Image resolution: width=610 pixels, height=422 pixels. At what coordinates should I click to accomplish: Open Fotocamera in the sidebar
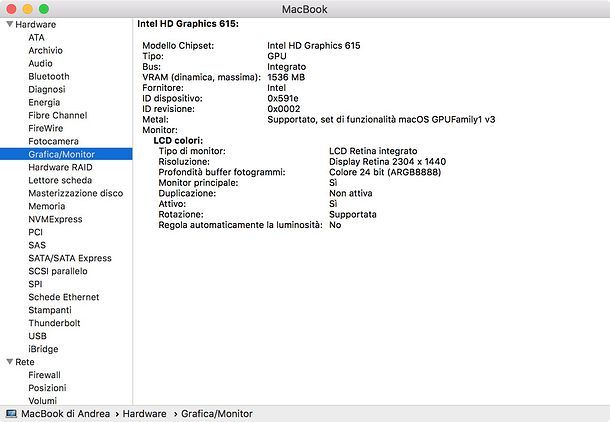[x=53, y=142]
